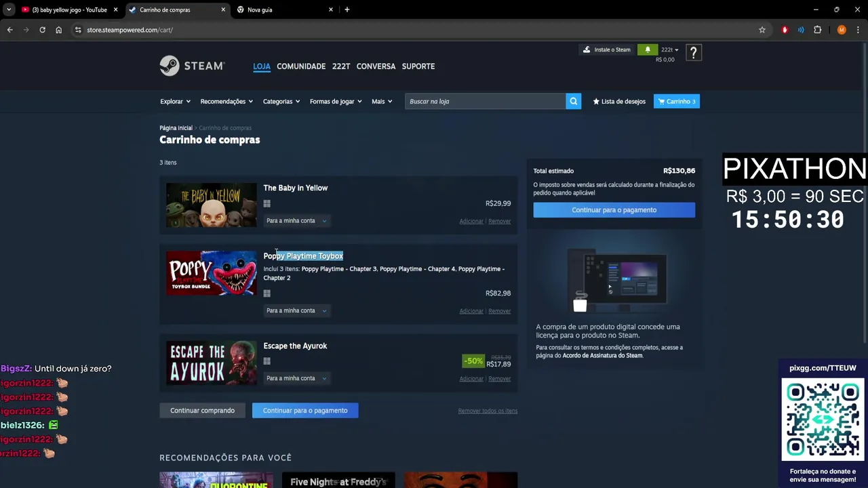
Task: Click the Página inicial breadcrumb
Action: (176, 128)
